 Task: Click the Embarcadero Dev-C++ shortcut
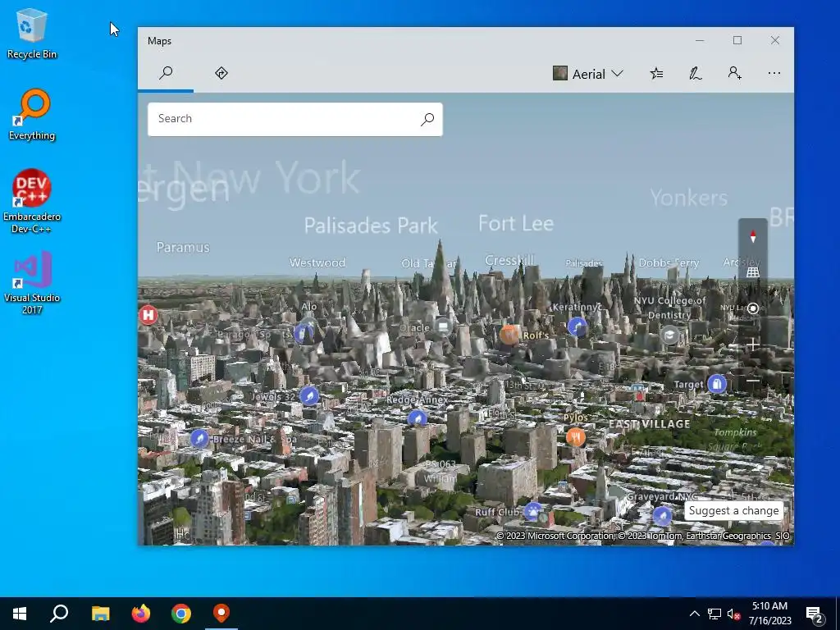click(x=32, y=202)
